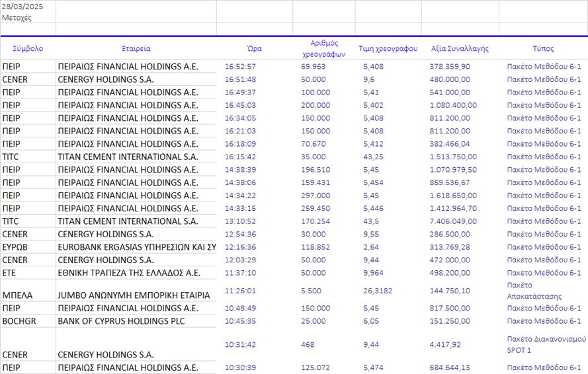Select the EUROBANK ERGASIAS company cell
Viewport: 588px width, 374px height.
(137, 247)
